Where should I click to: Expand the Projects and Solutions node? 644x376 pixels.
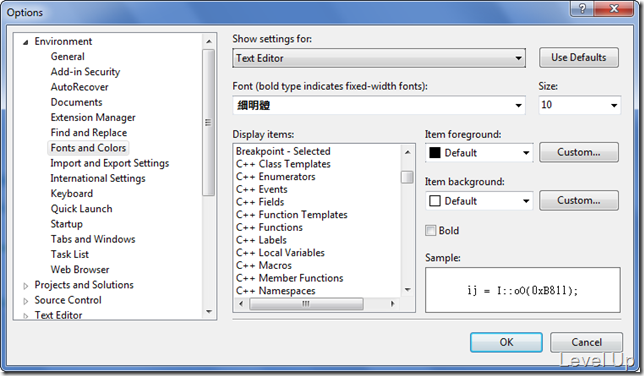pyautogui.click(x=25, y=286)
